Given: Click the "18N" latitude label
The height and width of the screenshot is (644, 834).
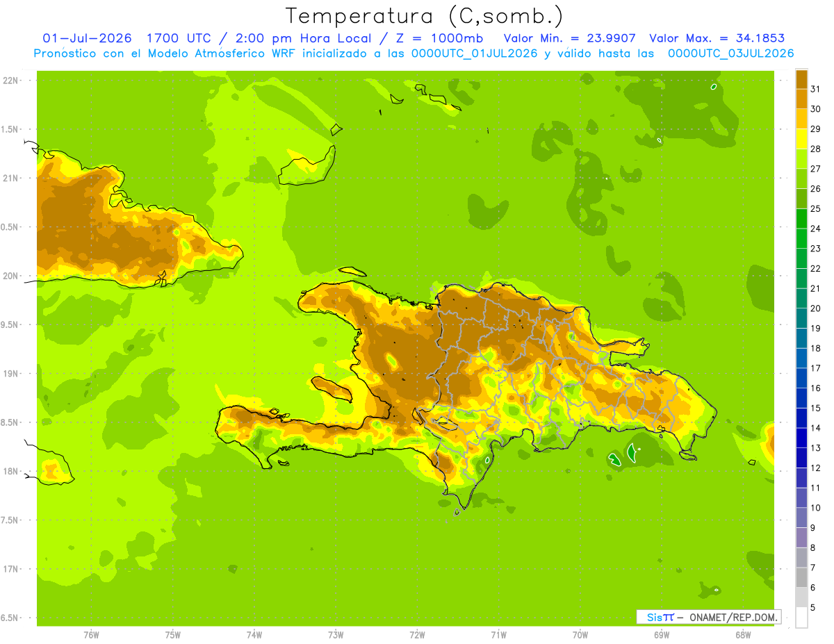Looking at the screenshot, I should (x=11, y=471).
